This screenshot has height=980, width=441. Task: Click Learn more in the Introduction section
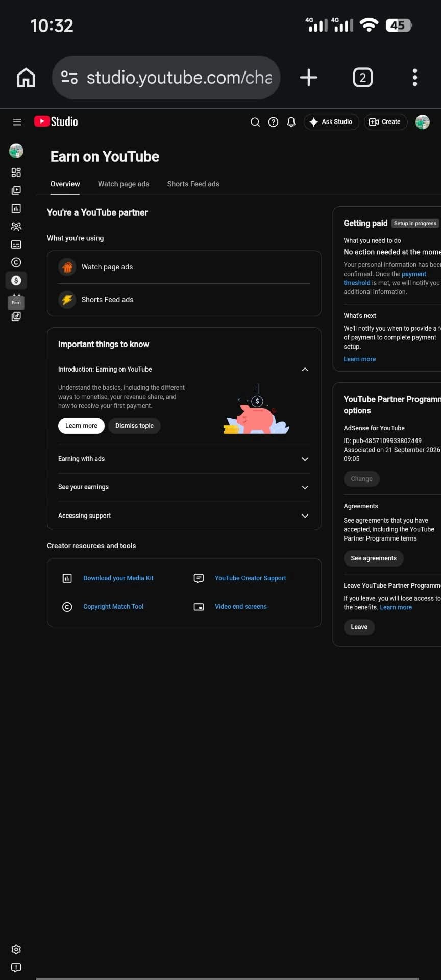(x=81, y=426)
